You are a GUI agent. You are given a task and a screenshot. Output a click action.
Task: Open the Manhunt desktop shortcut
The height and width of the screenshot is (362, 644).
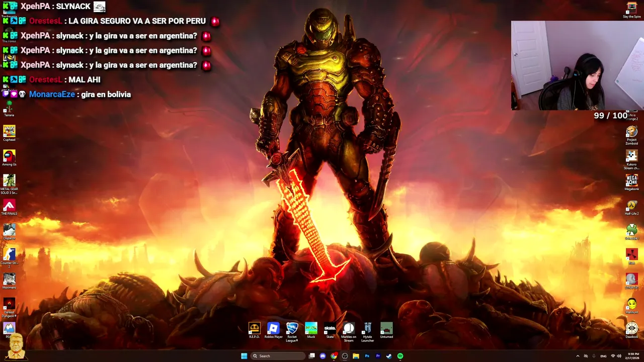click(x=631, y=306)
